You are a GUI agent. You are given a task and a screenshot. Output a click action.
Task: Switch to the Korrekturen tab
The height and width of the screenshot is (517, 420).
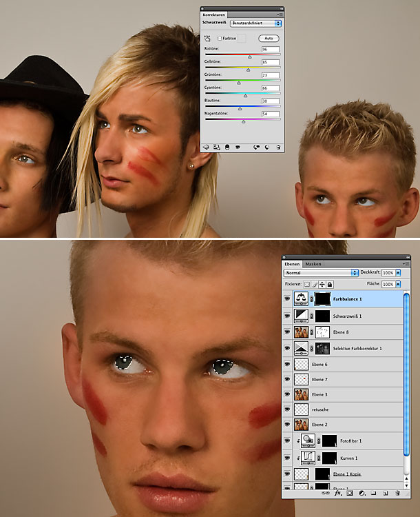[214, 15]
